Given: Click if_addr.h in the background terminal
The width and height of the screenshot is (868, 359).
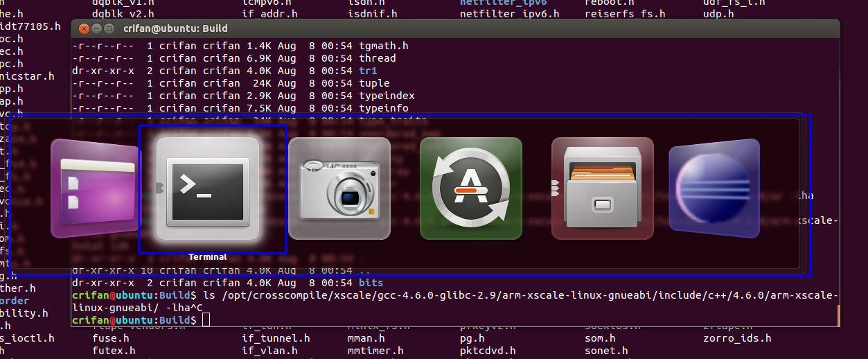Looking at the screenshot, I should [269, 13].
